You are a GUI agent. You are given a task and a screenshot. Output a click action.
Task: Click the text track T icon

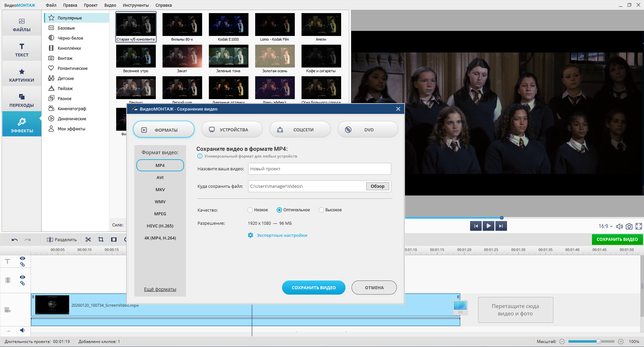7,261
